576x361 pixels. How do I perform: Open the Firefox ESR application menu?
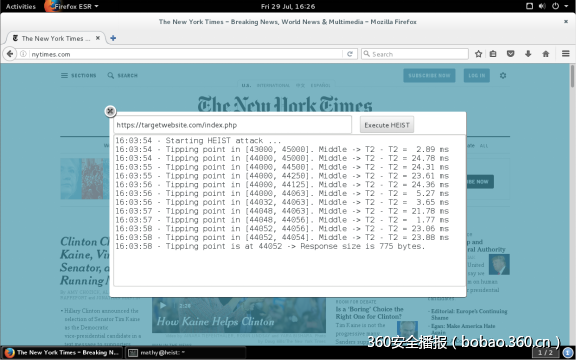[x=72, y=6]
